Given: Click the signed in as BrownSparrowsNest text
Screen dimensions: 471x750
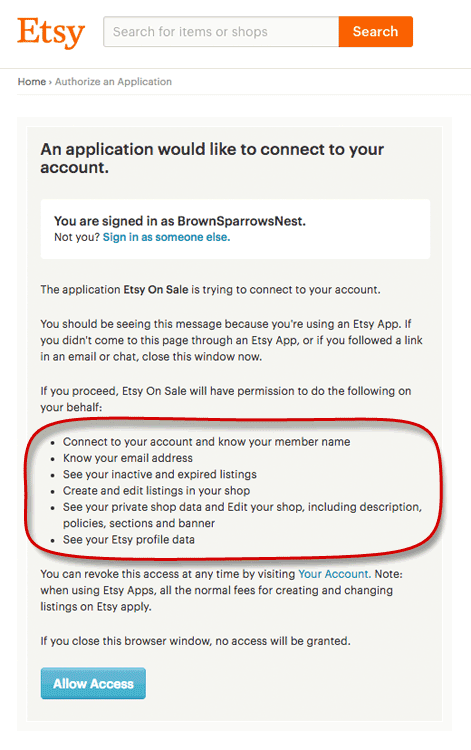Looking at the screenshot, I should tap(180, 221).
